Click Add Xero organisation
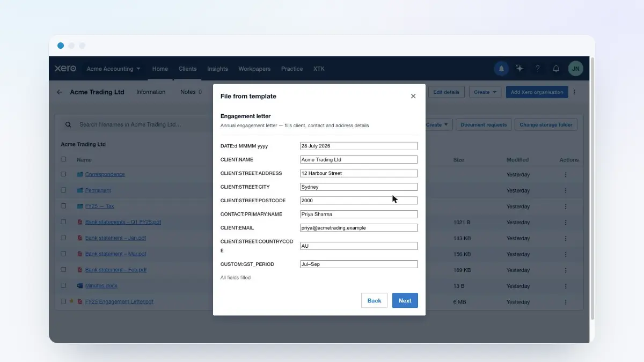The width and height of the screenshot is (644, 362). [537, 92]
